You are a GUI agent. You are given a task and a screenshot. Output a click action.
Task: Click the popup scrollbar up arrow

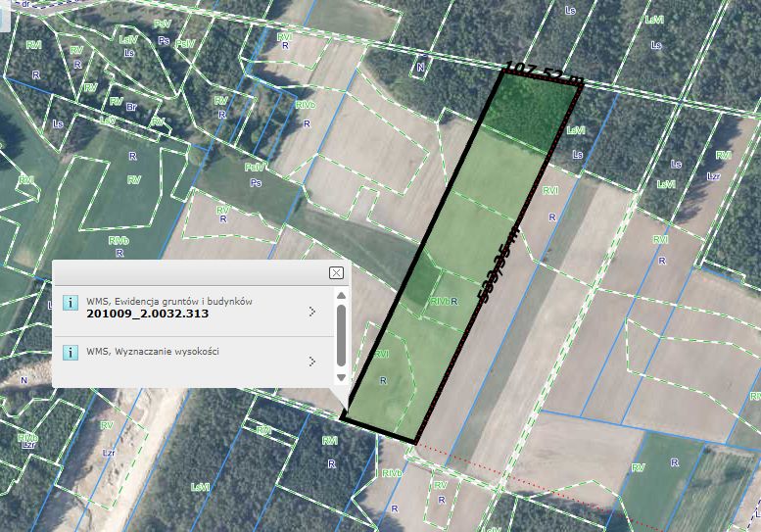[341, 296]
